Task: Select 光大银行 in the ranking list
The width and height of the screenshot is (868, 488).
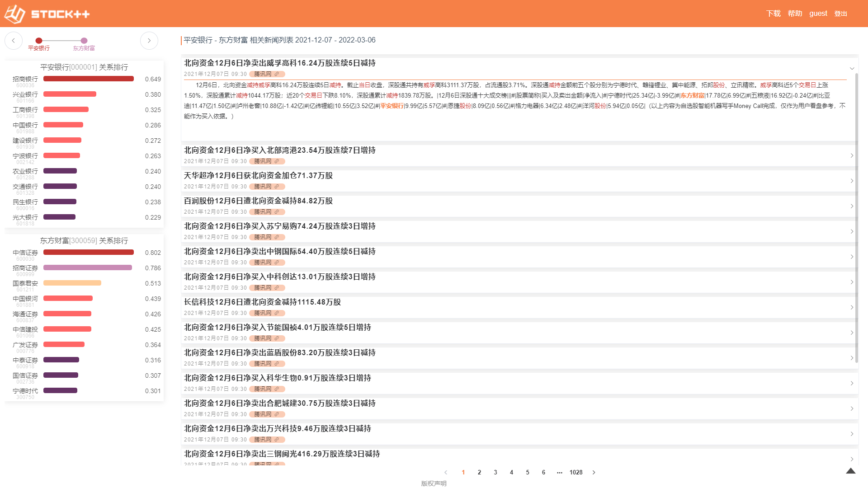Action: pos(25,217)
